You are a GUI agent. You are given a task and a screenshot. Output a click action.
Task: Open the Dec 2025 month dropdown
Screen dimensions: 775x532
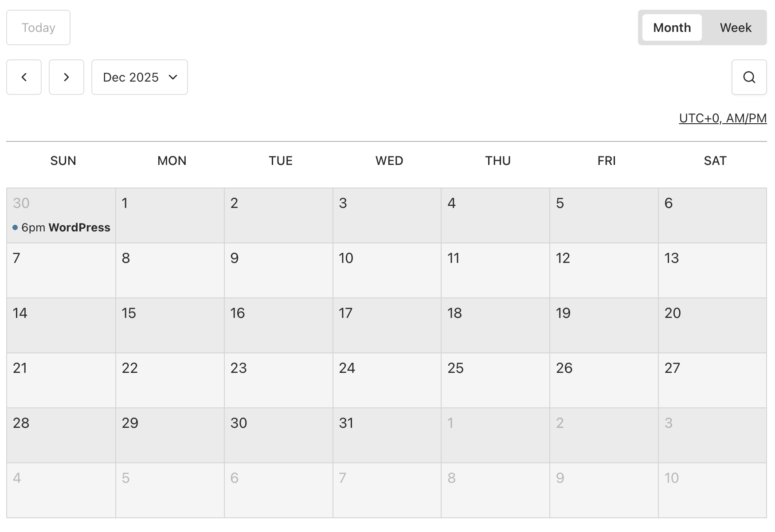pyautogui.click(x=140, y=77)
